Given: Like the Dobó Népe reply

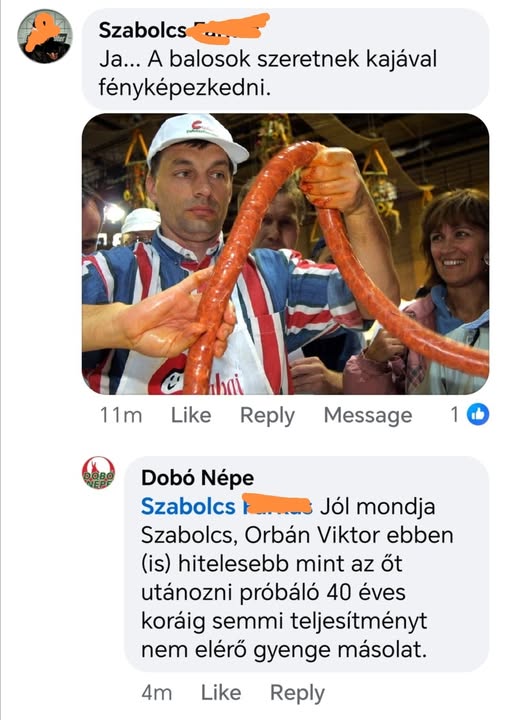Looking at the screenshot, I should click(221, 693).
